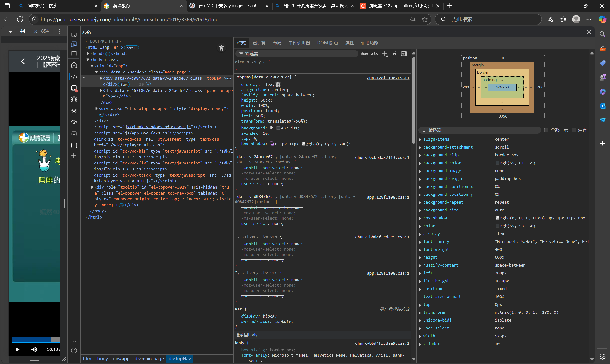Viewport: 610px width, 364px height.
Task: Mute the video using the volume icon
Action: coord(34,349)
